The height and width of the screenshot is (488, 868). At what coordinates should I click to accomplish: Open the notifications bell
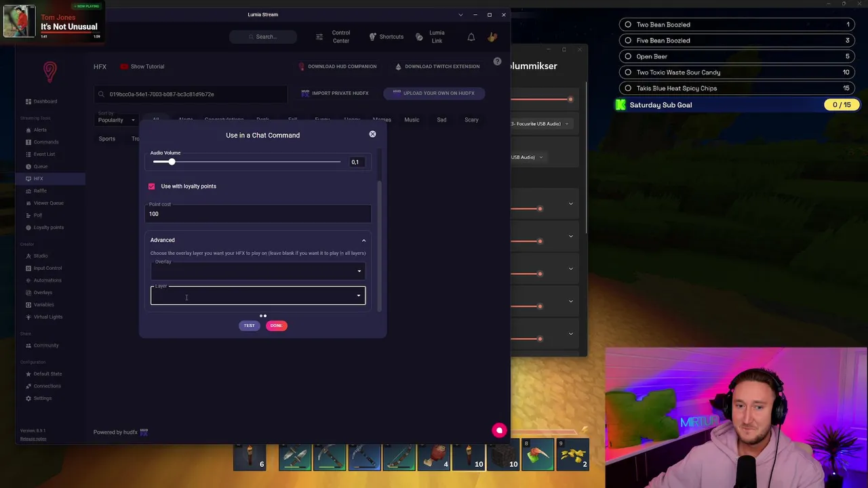click(471, 37)
